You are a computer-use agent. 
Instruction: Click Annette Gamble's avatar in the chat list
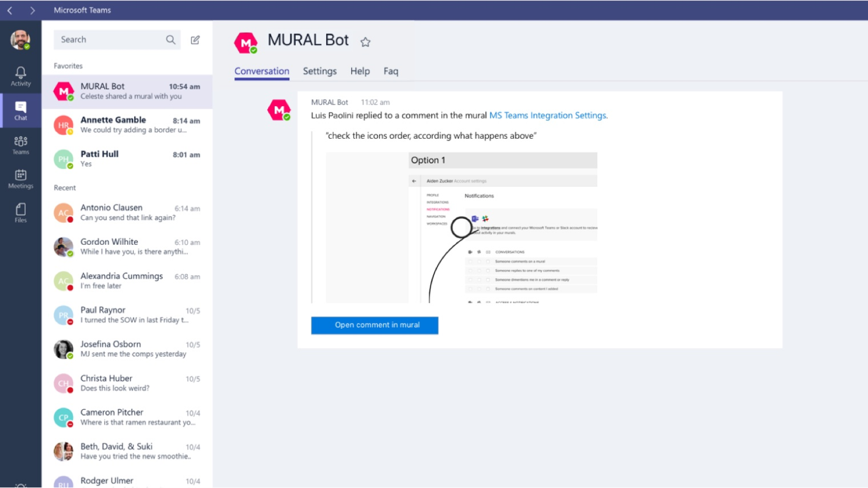pyautogui.click(x=64, y=125)
